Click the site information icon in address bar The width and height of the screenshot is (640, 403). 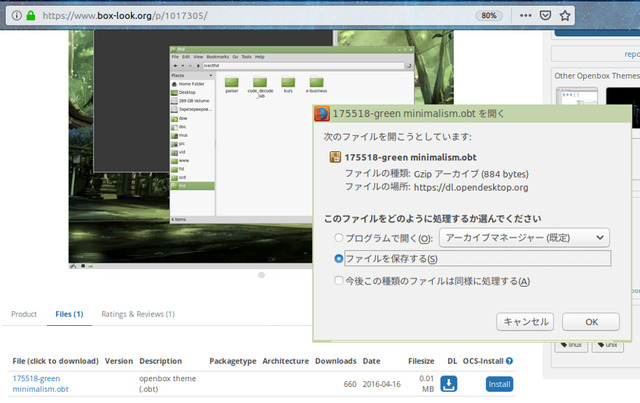coord(16,16)
